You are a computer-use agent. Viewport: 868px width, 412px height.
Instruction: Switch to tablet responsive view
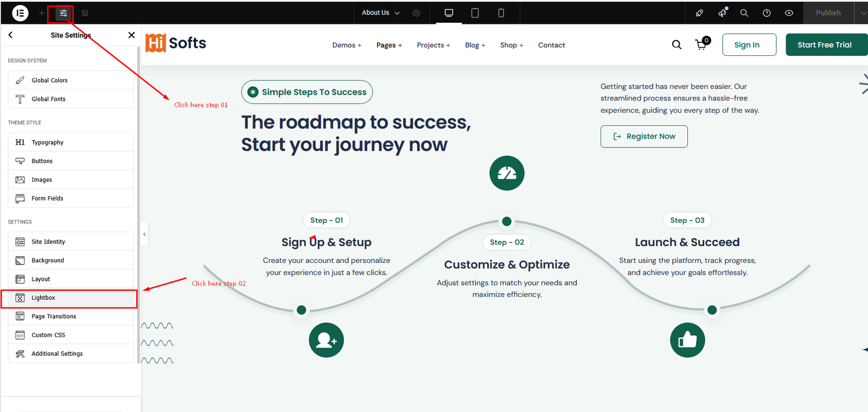coord(475,13)
